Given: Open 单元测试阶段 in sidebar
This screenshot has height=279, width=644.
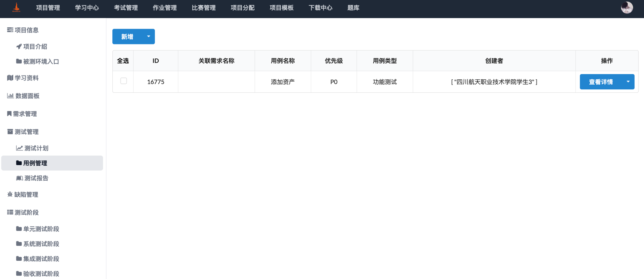Looking at the screenshot, I should (x=41, y=229).
